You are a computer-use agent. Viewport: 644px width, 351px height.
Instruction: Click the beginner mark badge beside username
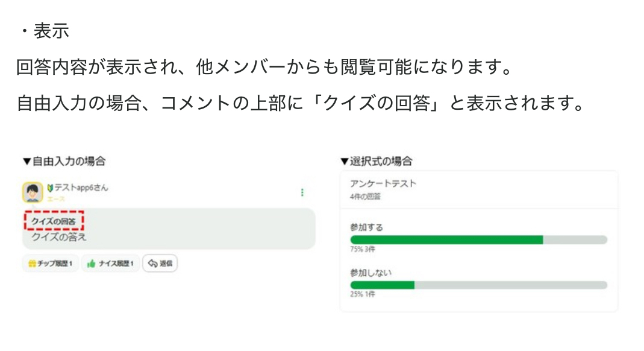click(50, 188)
